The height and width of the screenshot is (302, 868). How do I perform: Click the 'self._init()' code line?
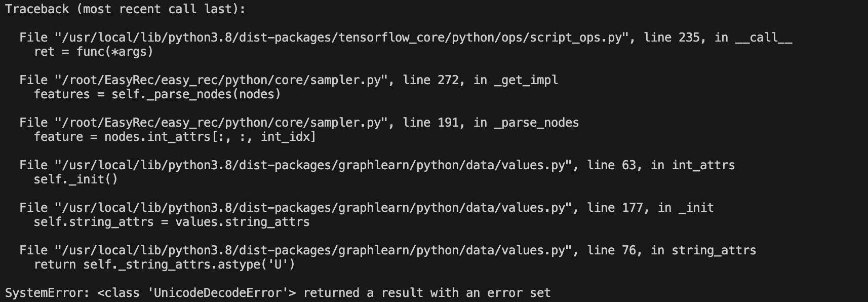75,179
